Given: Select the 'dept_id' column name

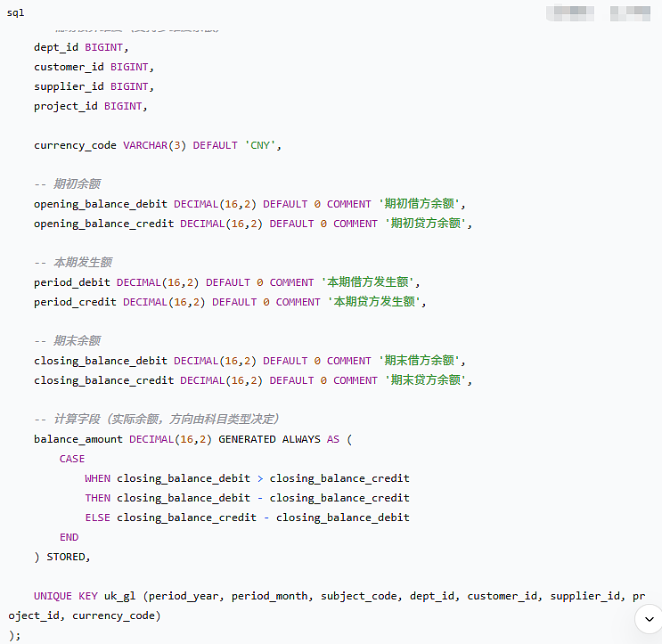Looking at the screenshot, I should (56, 47).
